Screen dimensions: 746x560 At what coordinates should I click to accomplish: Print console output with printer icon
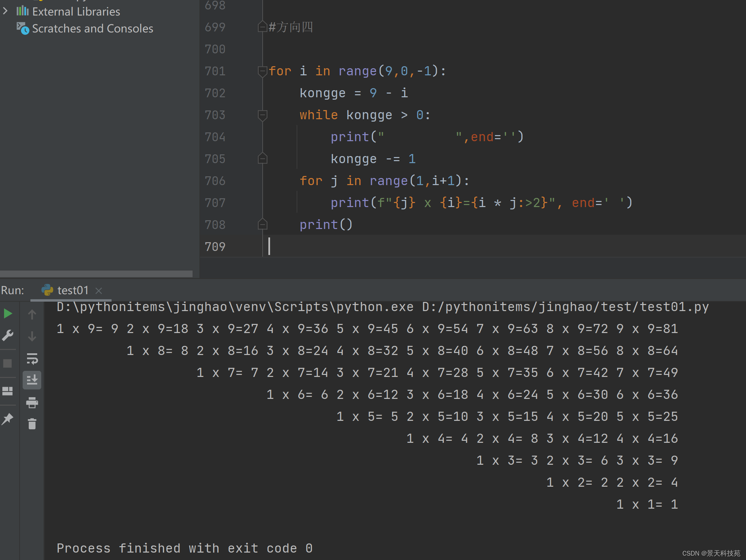32,402
